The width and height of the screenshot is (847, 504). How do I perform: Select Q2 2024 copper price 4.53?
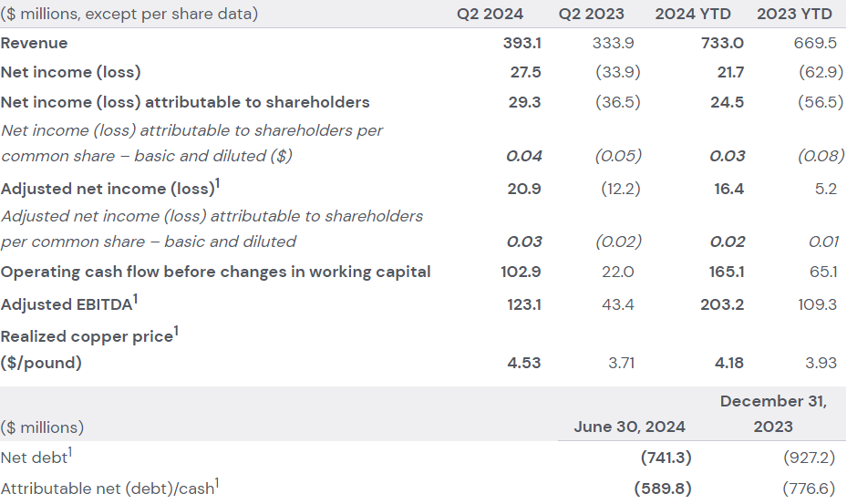524,363
